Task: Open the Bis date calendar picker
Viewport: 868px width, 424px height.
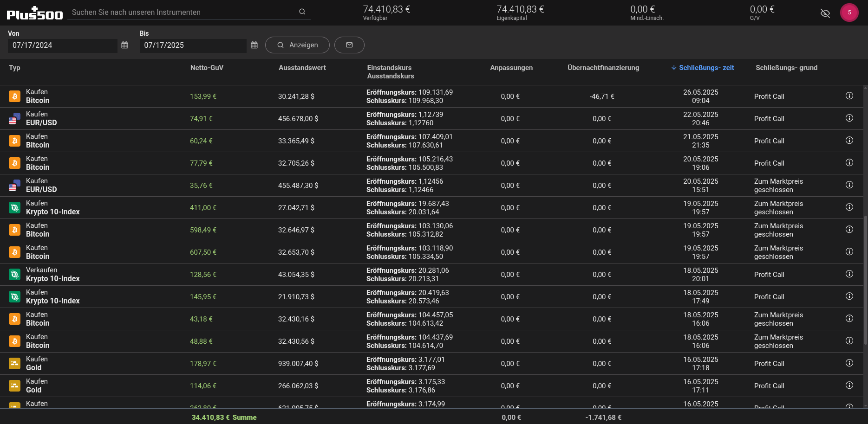Action: 254,45
